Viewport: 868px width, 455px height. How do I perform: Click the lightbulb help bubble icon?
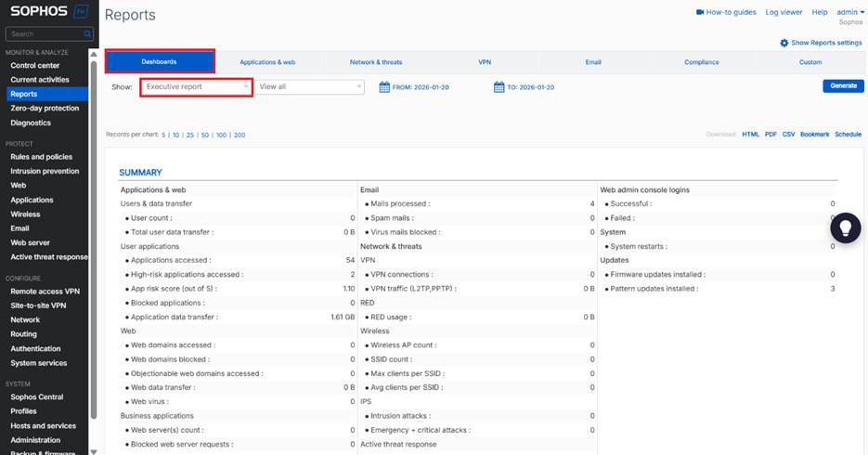pos(845,228)
